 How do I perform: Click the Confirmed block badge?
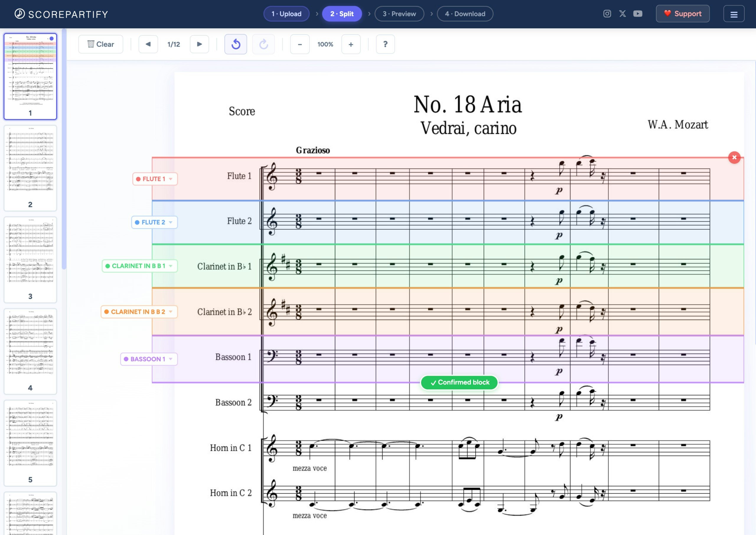click(x=459, y=383)
